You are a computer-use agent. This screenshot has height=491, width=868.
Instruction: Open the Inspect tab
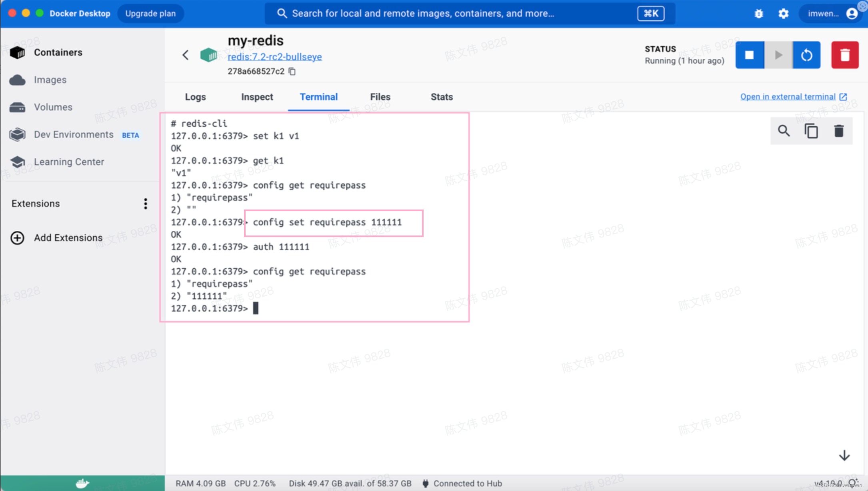pos(257,97)
